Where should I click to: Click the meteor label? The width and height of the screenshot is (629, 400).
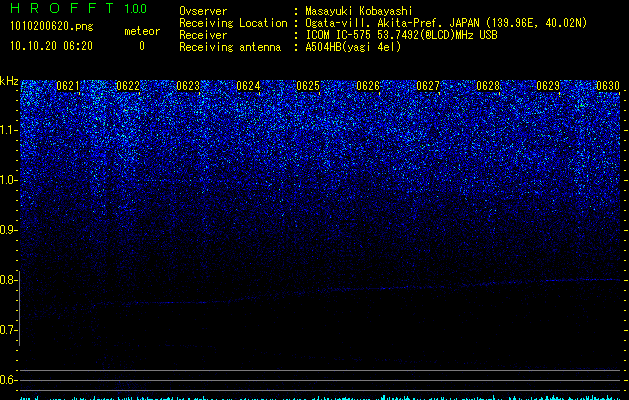pyautogui.click(x=142, y=31)
